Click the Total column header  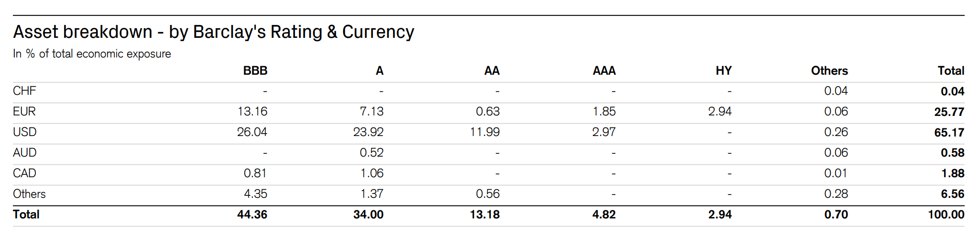tap(950, 71)
